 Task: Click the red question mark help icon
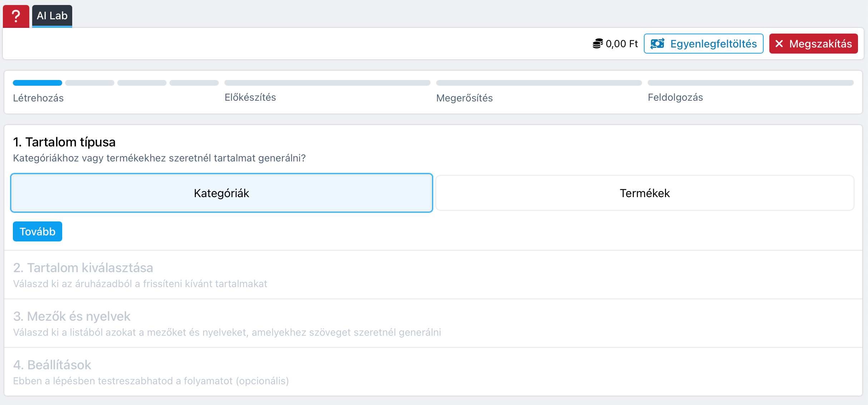pos(16,16)
